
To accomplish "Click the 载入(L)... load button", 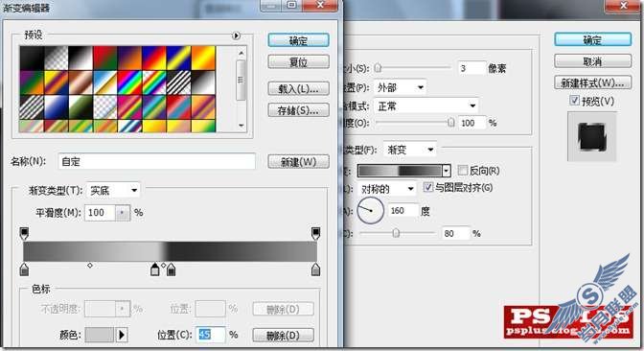I will coord(299,88).
